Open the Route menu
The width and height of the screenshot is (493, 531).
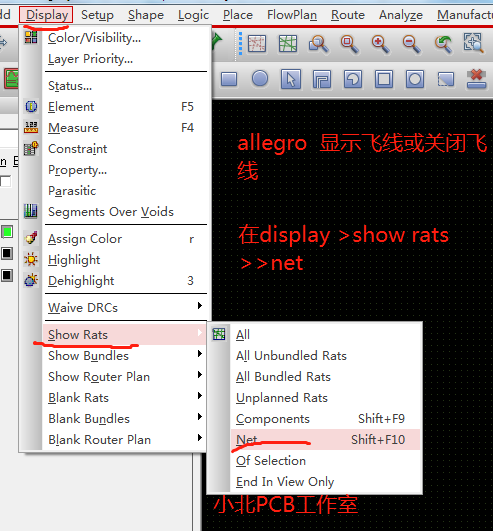click(x=348, y=15)
